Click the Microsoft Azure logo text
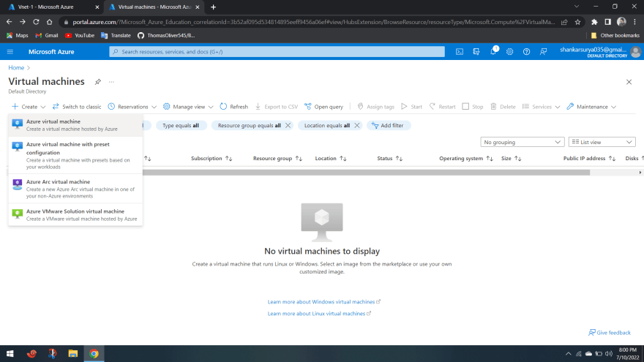644x362 pixels. click(x=51, y=52)
